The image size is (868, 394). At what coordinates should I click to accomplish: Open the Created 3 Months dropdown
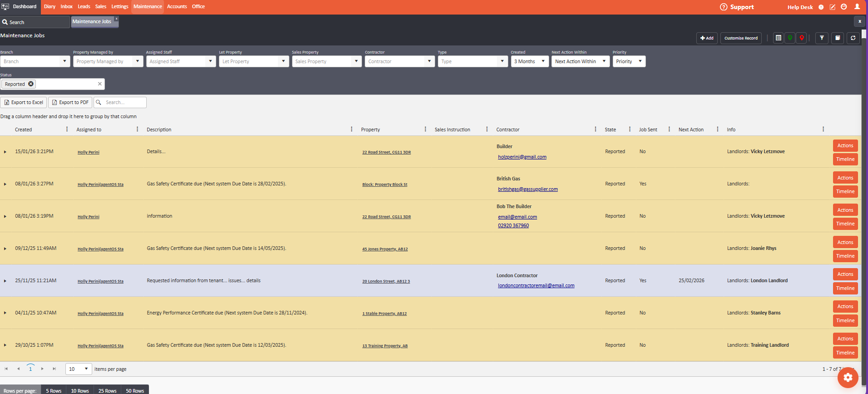pyautogui.click(x=530, y=61)
